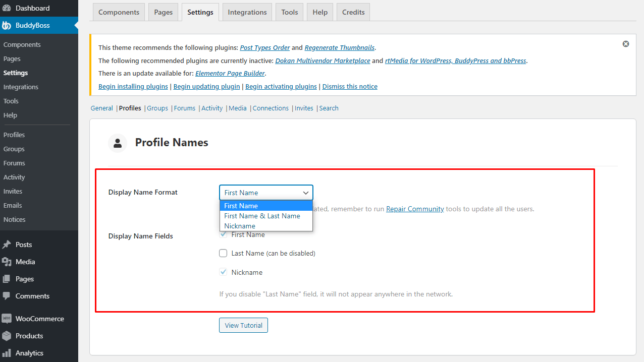Click 'Dismiss this notice' link
Image resolution: width=644 pixels, height=362 pixels.
(x=350, y=86)
